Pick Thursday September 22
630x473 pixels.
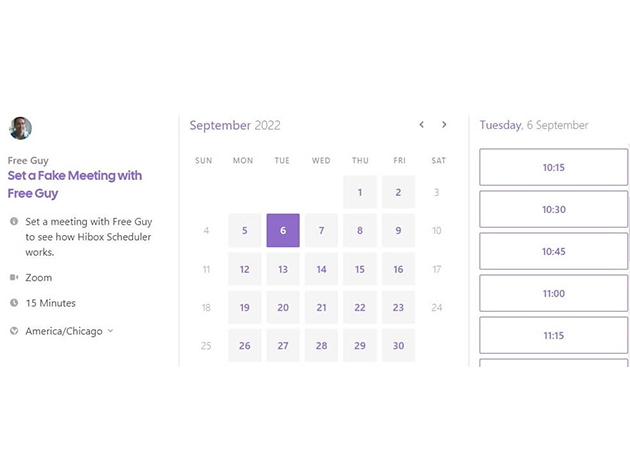360,307
